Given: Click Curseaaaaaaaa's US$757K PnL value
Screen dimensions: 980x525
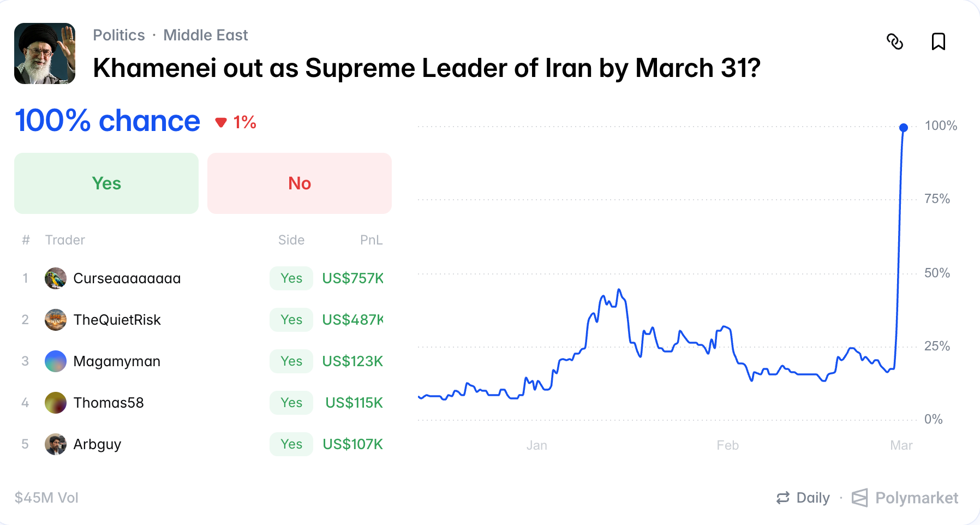Looking at the screenshot, I should coord(354,278).
